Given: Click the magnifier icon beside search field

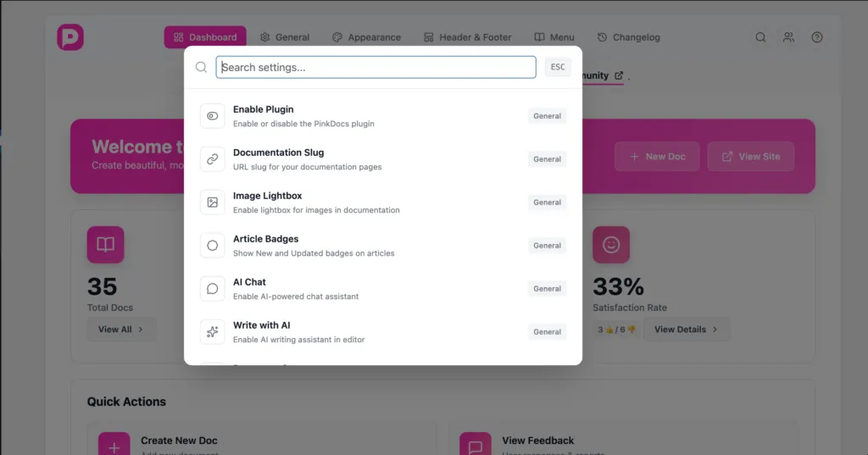Looking at the screenshot, I should tap(201, 67).
